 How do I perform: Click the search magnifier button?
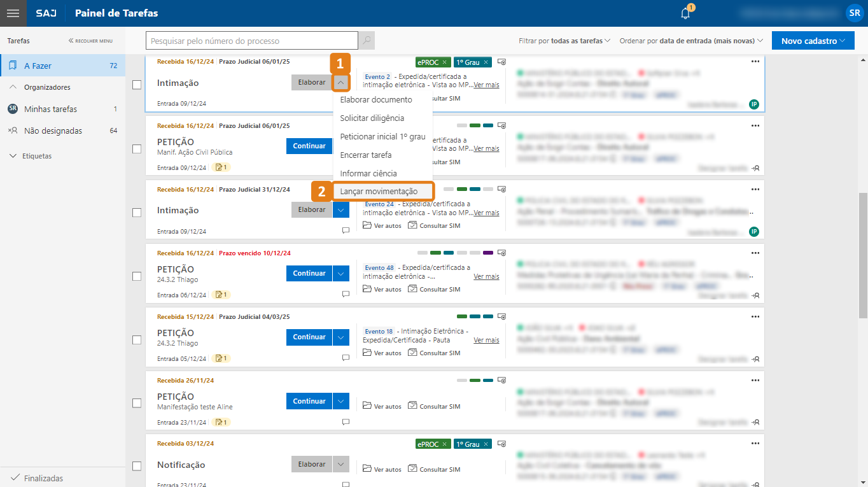tap(366, 41)
